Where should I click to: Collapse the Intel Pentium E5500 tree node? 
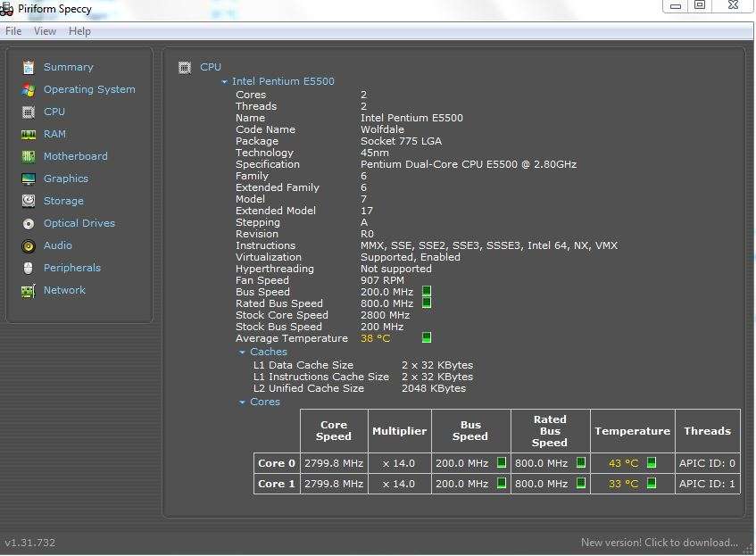click(x=225, y=82)
